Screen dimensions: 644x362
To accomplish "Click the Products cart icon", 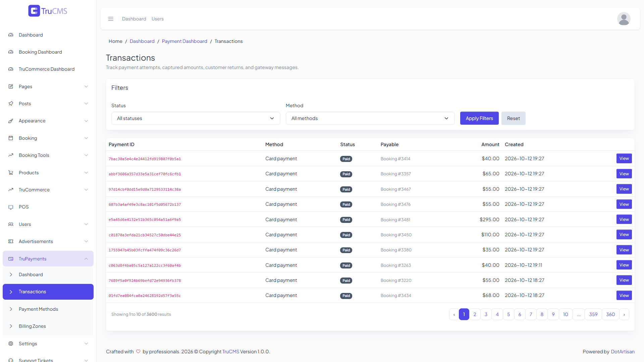I will pyautogui.click(x=11, y=173).
